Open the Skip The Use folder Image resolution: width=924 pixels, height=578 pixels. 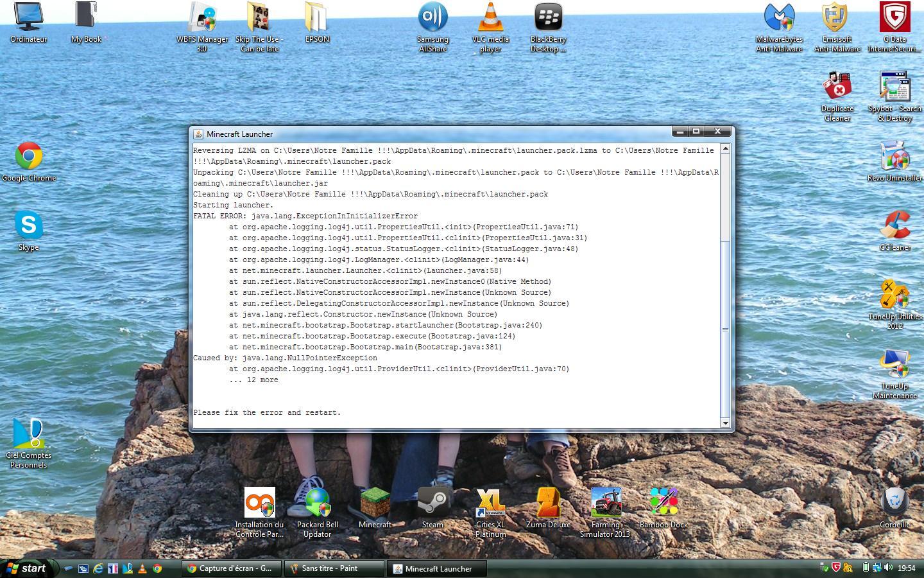259,27
